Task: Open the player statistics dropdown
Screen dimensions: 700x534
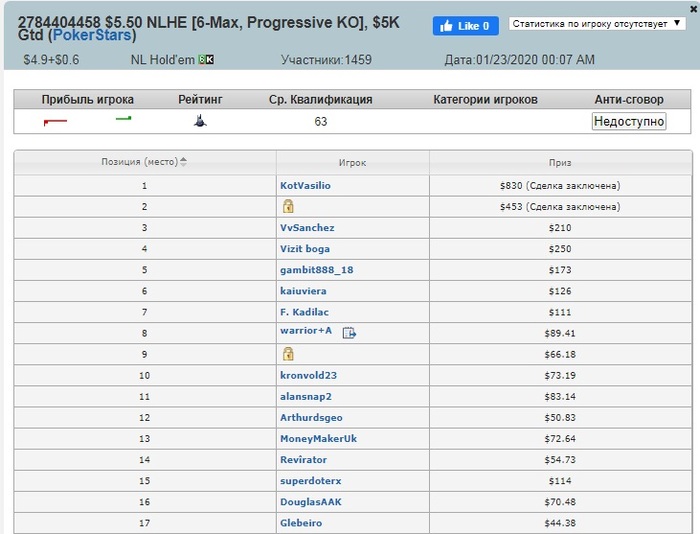Action: (x=597, y=24)
